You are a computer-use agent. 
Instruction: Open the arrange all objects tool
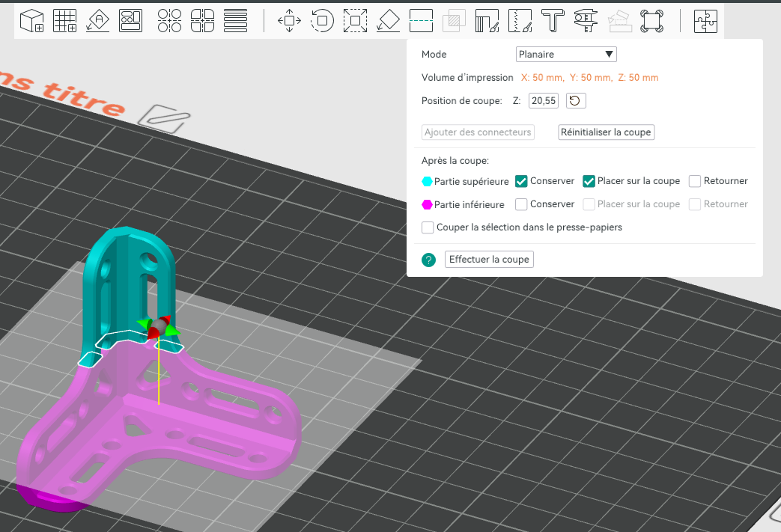pos(130,21)
